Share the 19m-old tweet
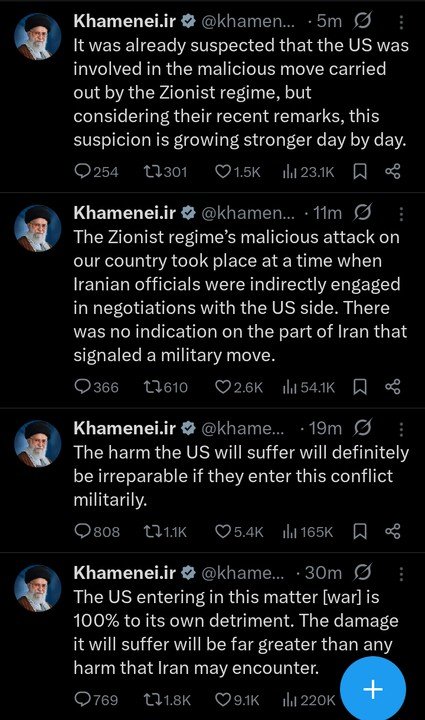The height and width of the screenshot is (720, 425). (393, 532)
